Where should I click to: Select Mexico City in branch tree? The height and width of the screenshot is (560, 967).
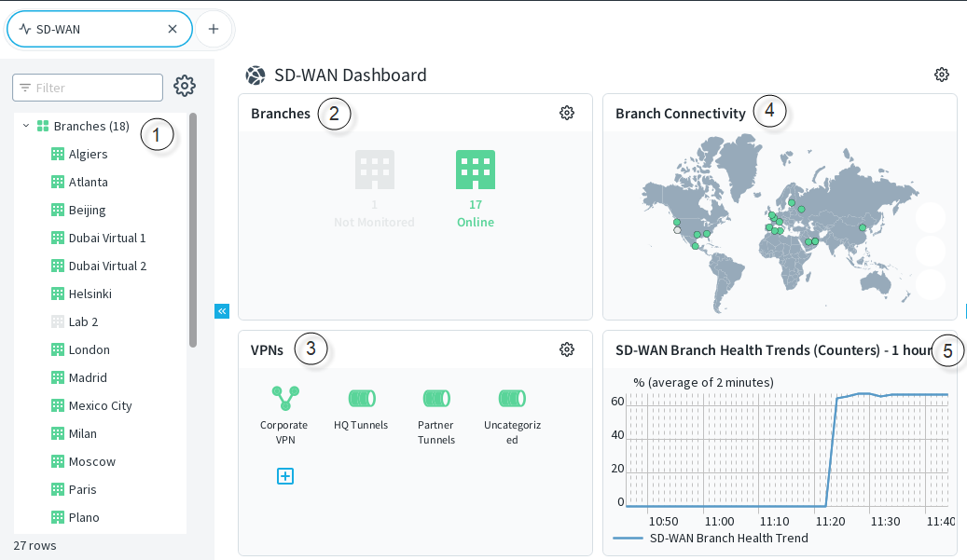(x=100, y=405)
